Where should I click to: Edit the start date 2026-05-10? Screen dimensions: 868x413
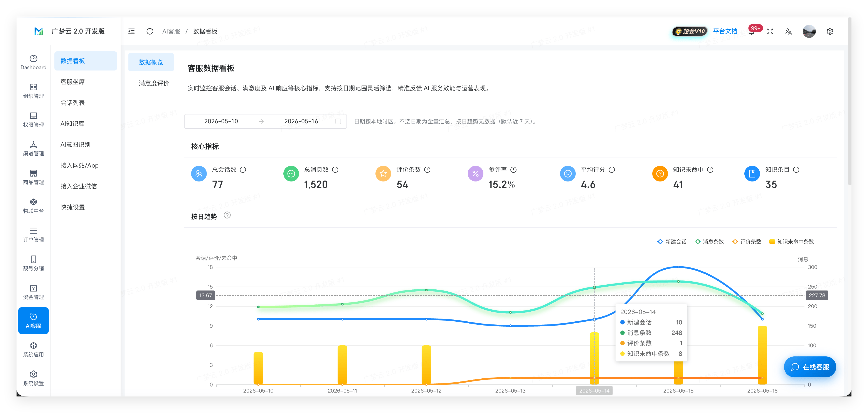point(221,121)
